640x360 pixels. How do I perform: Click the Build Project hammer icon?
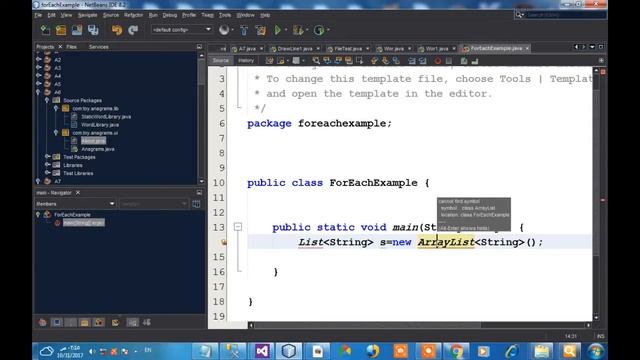[244, 30]
